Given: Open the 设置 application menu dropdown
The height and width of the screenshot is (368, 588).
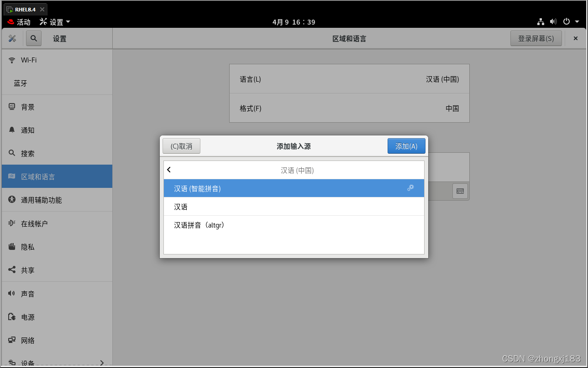Looking at the screenshot, I should [55, 22].
